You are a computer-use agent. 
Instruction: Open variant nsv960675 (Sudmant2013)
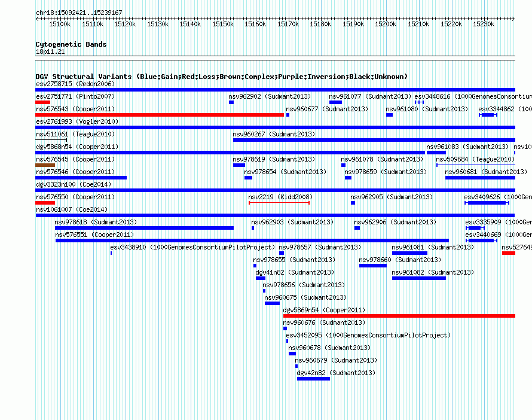305,297
